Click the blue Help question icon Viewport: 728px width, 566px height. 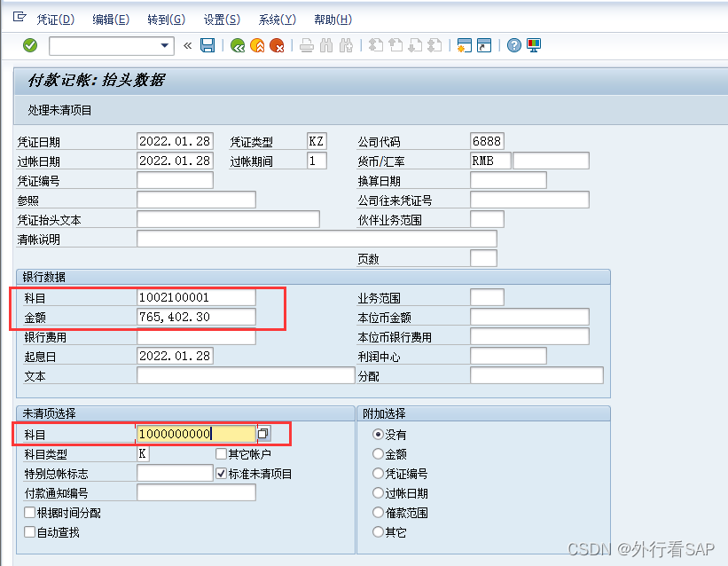(514, 45)
